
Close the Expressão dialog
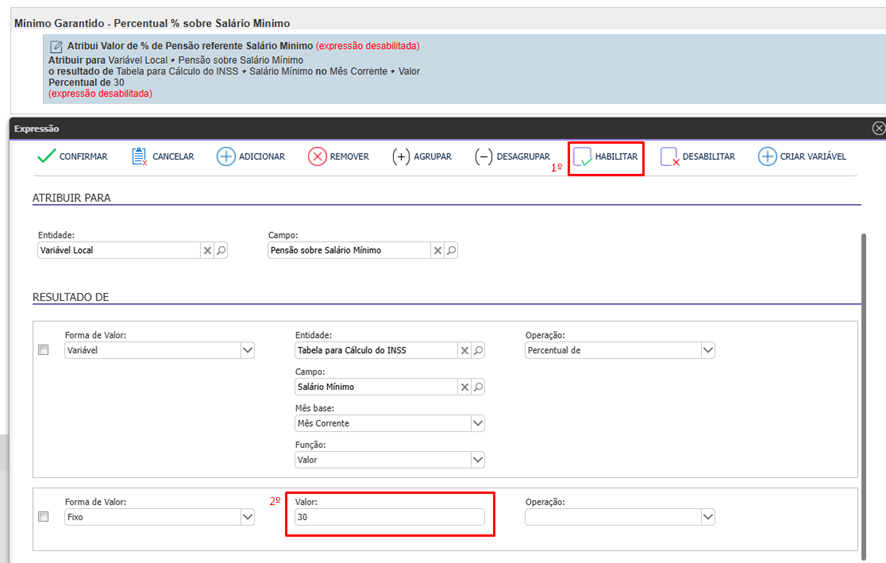tap(878, 129)
